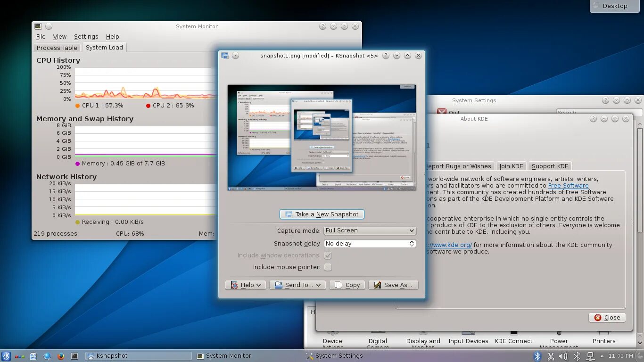
Task: Open the File menu in System Monitor
Action: (x=41, y=37)
